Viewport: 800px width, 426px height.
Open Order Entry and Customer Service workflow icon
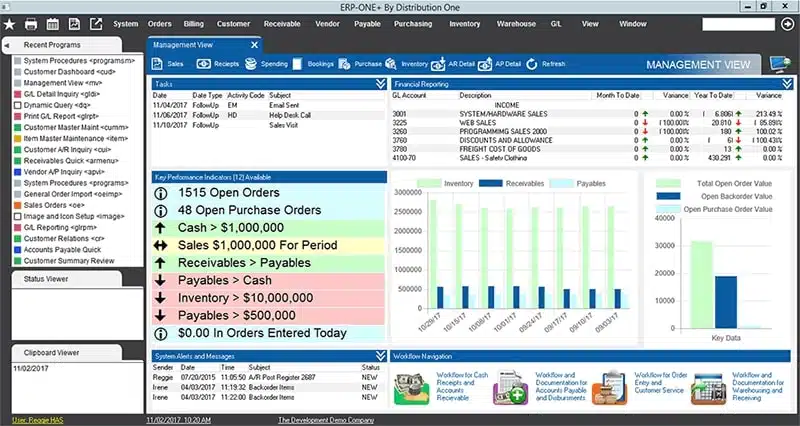[x=610, y=388]
